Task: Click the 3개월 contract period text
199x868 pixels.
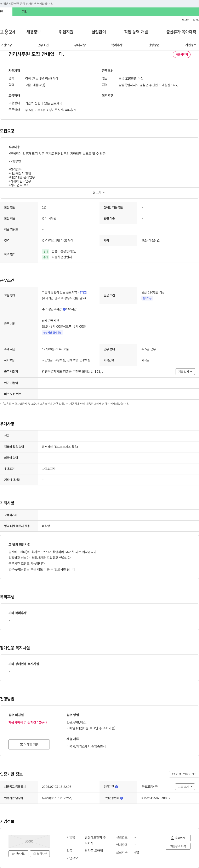Action: click(x=83, y=292)
